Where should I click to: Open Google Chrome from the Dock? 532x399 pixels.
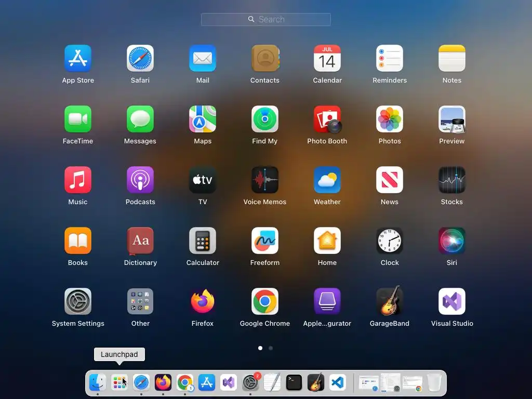coord(185,382)
